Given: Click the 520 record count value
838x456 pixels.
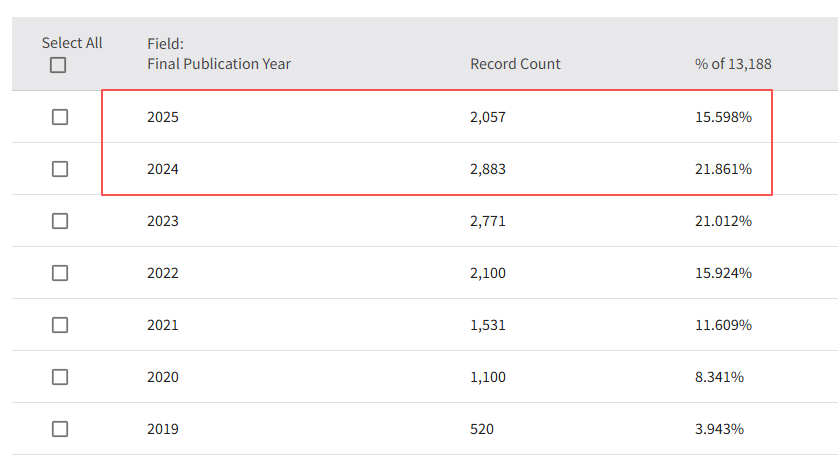Looking at the screenshot, I should click(482, 429).
